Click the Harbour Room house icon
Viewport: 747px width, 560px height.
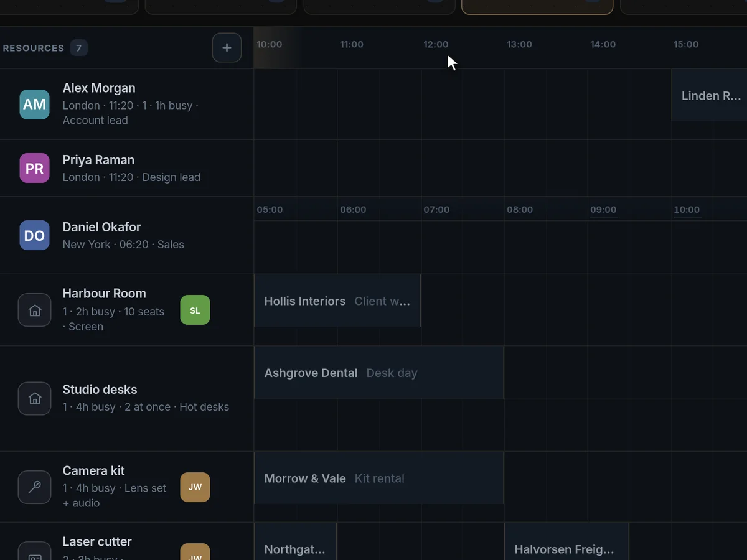pos(34,310)
